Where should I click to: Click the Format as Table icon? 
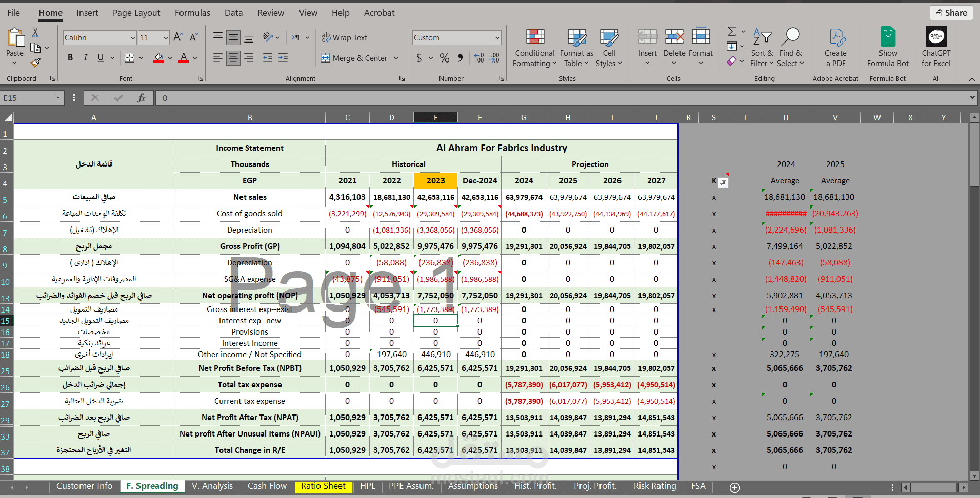(576, 37)
